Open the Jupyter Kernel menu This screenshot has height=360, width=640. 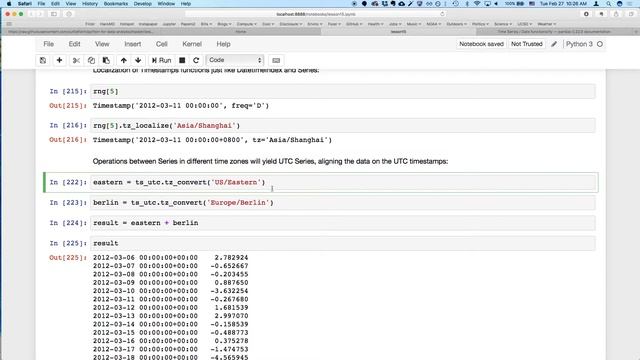point(192,44)
